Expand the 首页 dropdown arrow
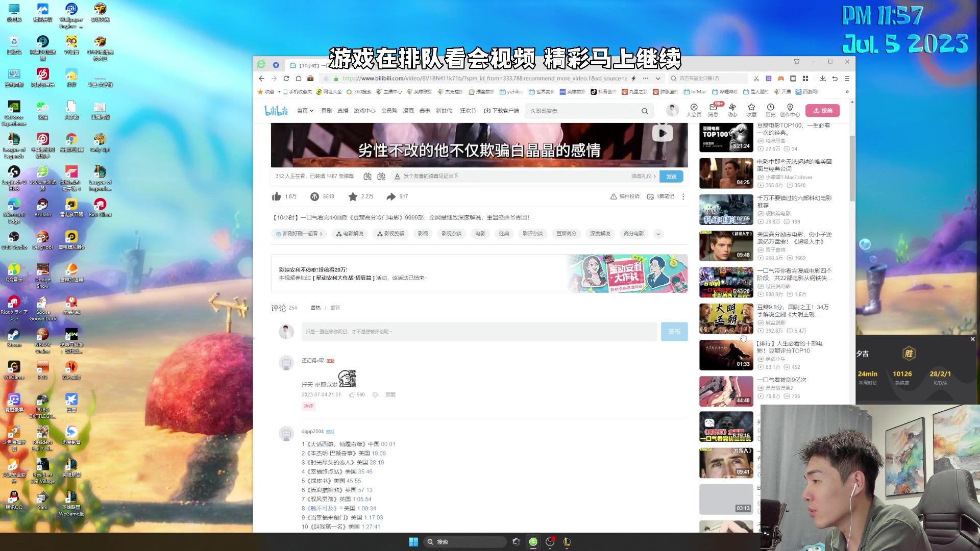This screenshot has height=551, width=980. [312, 110]
